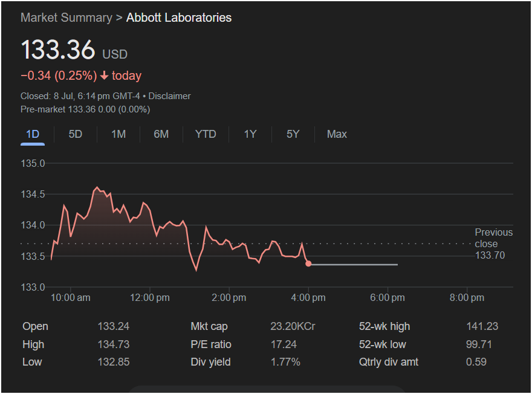The image size is (532, 394).
Task: Click the P/E ratio label
Action: 211,344
